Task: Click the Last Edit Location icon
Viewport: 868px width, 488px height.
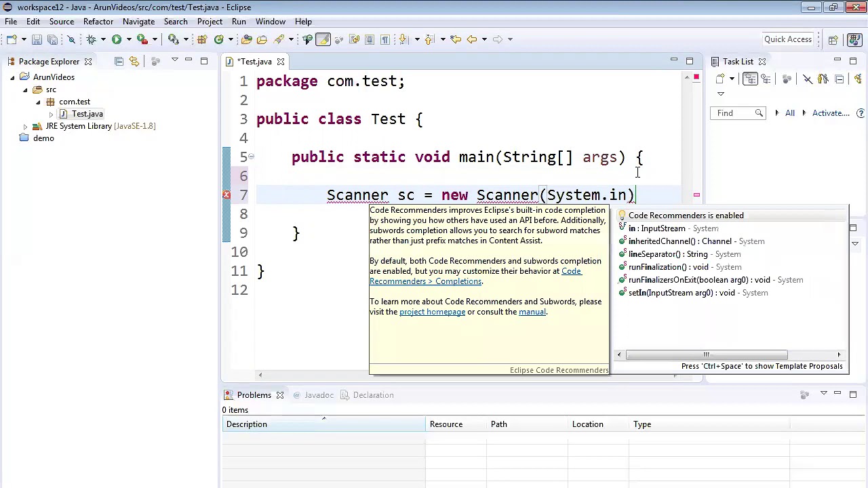Action: [x=456, y=39]
